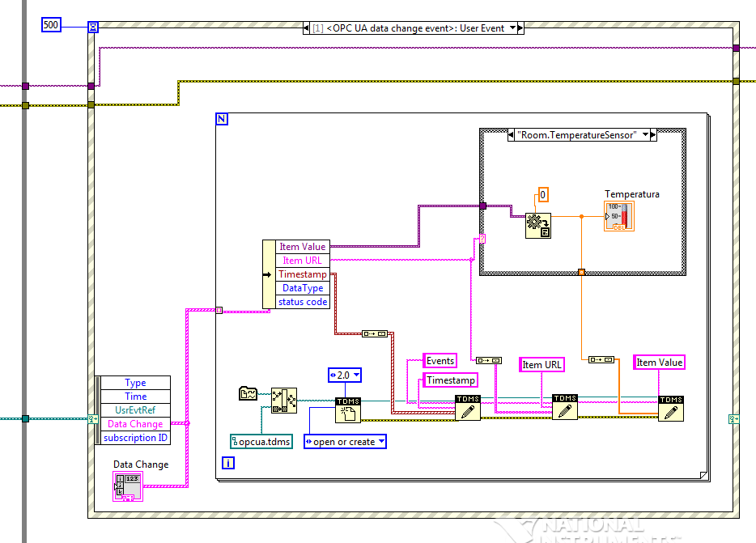Select the Build Path node
Image resolution: width=756 pixels, height=543 pixels.
tap(284, 401)
